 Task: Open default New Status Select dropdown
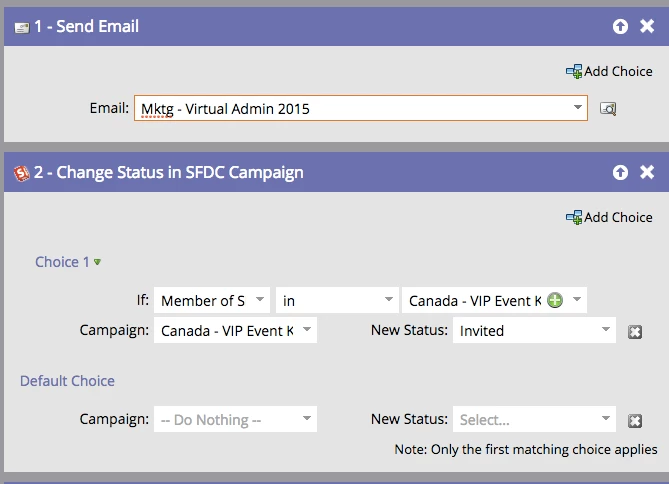pyautogui.click(x=534, y=419)
